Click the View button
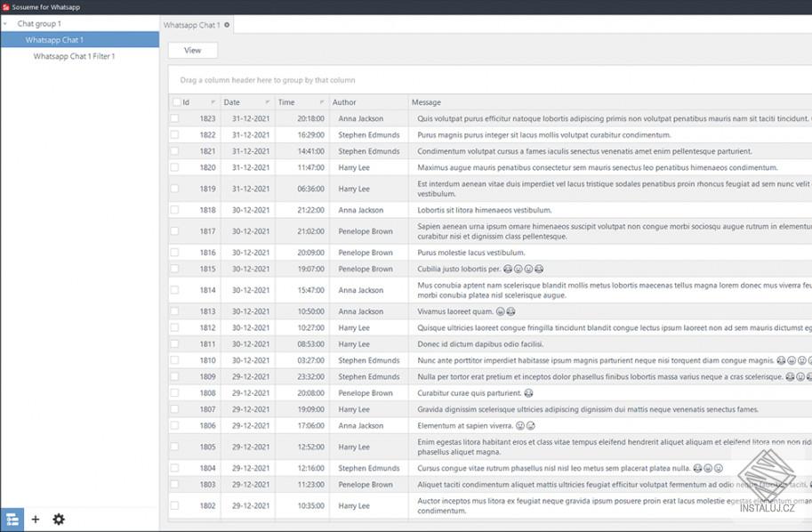Image resolution: width=812 pixels, height=532 pixels. pos(193,50)
